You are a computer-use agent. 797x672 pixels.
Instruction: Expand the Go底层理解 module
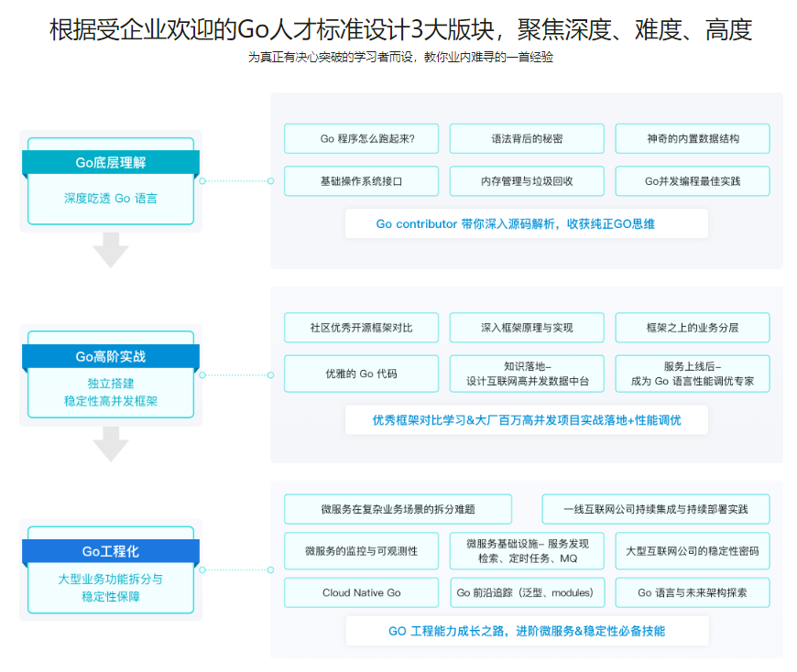click(x=110, y=162)
